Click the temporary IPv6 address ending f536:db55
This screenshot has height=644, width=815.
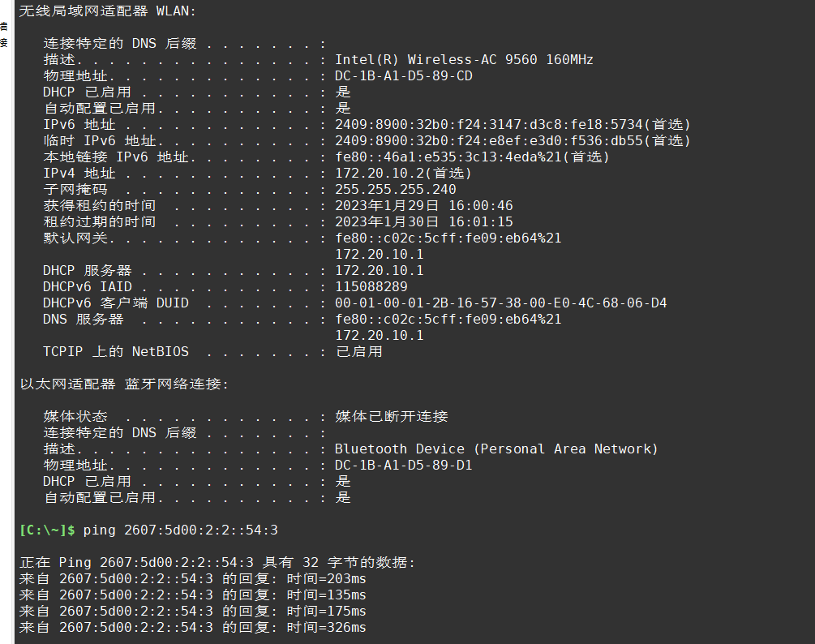(x=513, y=141)
